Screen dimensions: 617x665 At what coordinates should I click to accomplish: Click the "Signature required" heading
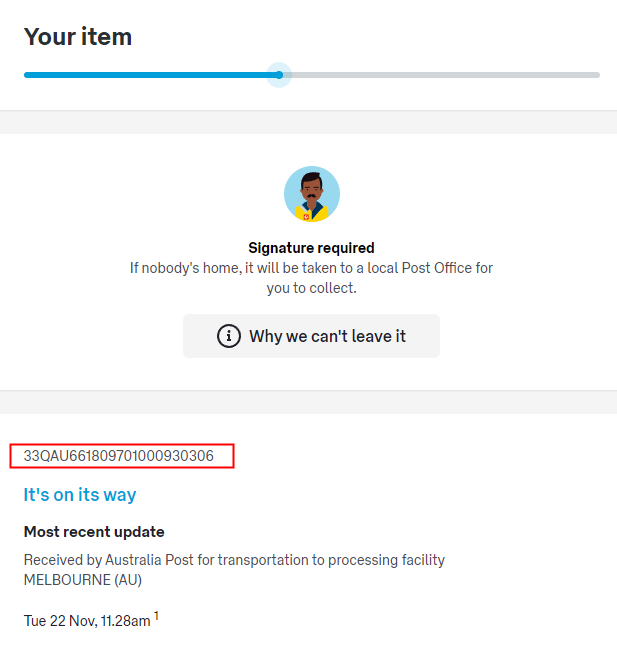tap(311, 247)
